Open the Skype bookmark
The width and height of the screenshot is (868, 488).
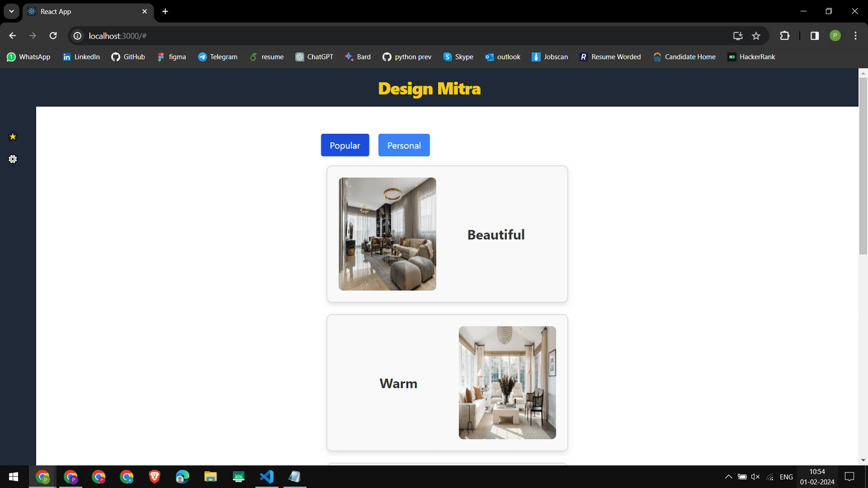[x=458, y=57]
